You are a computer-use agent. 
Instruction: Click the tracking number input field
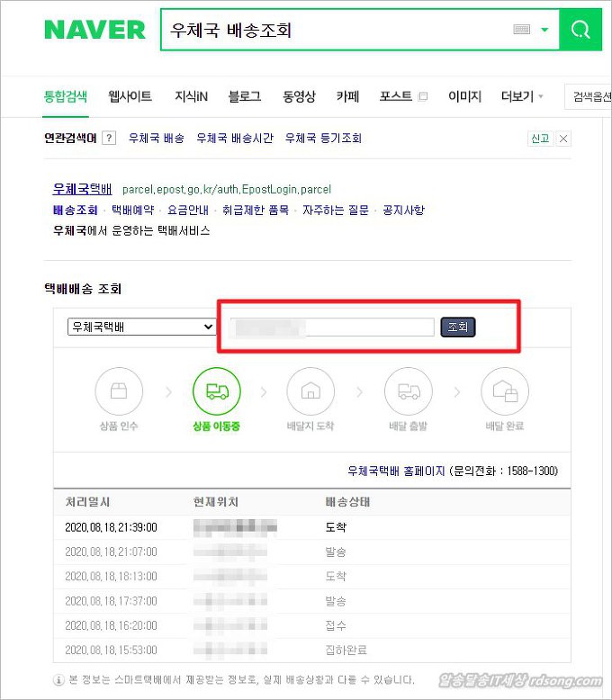click(332, 327)
